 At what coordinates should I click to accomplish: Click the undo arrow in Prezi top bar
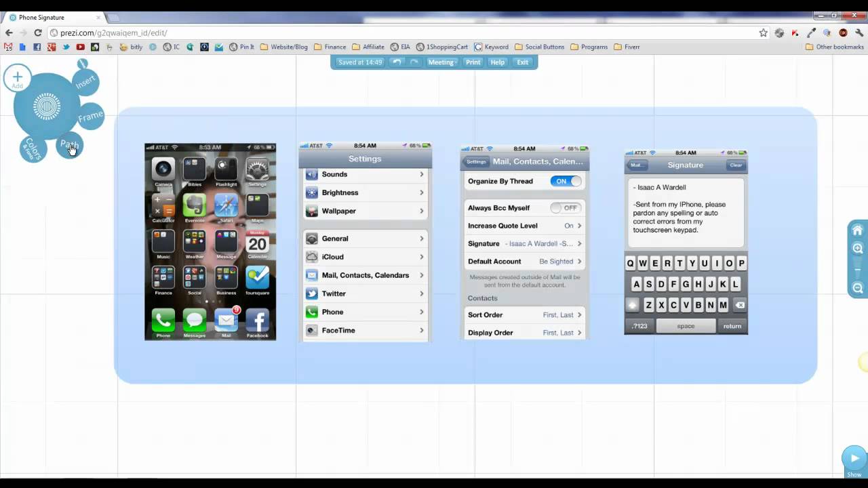pos(397,62)
